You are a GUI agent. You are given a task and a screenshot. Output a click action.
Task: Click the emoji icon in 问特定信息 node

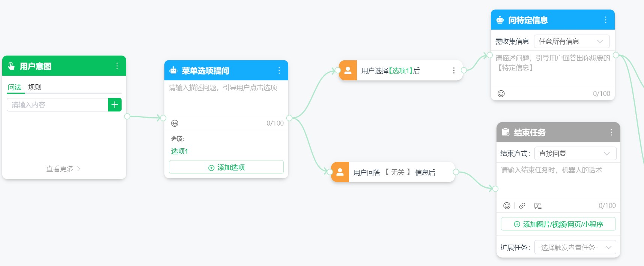tap(501, 94)
